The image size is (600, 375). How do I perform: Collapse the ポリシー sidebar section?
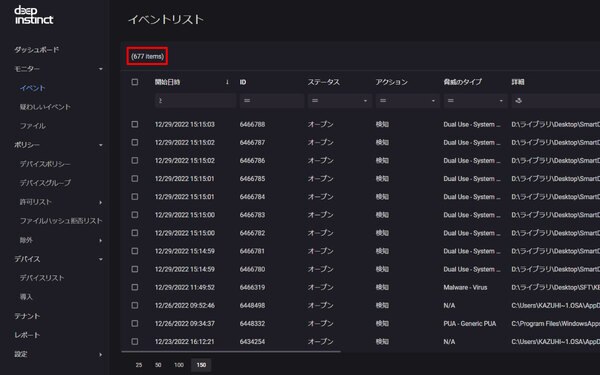101,145
